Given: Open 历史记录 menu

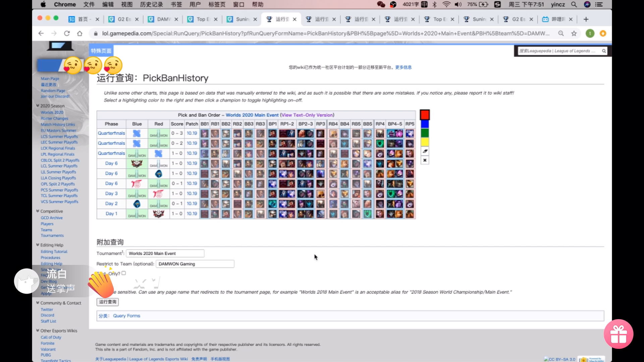Looking at the screenshot, I should [151, 4].
